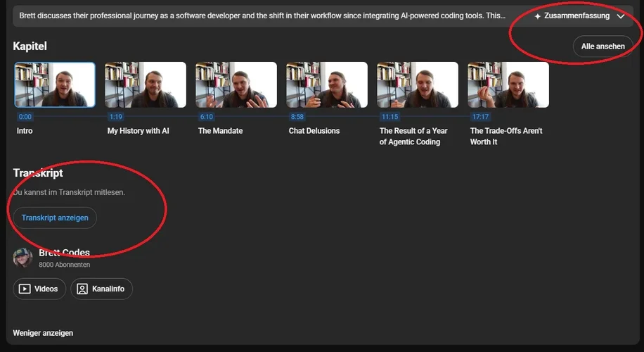Open My History with AI thumbnail

click(146, 84)
